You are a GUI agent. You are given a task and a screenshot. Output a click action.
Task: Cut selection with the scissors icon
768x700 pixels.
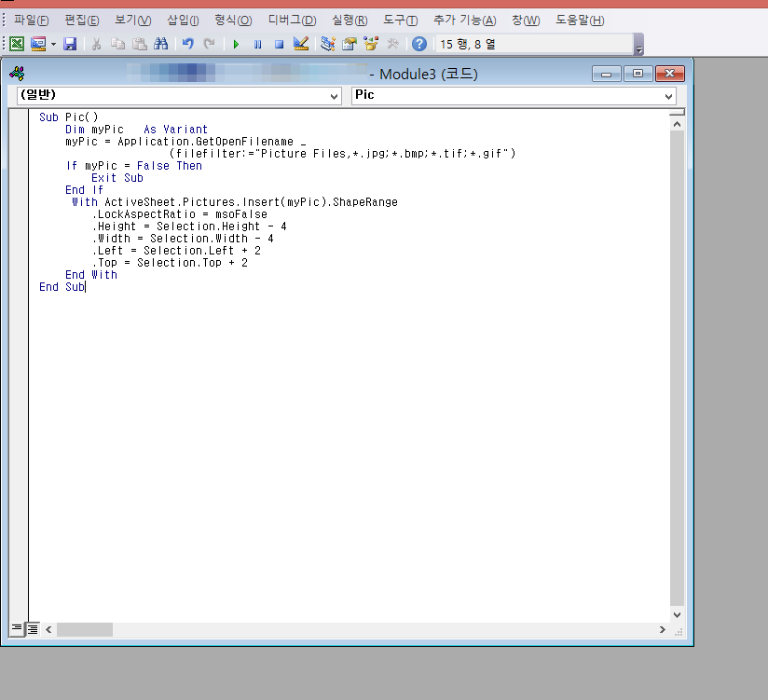96,44
